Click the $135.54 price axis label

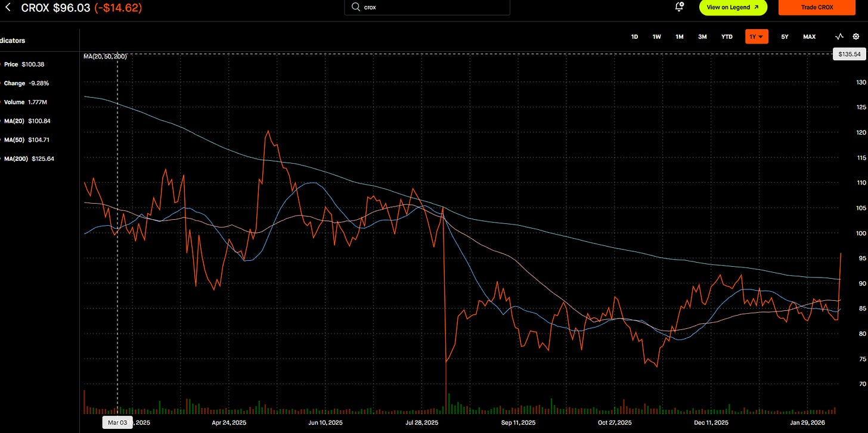(848, 54)
